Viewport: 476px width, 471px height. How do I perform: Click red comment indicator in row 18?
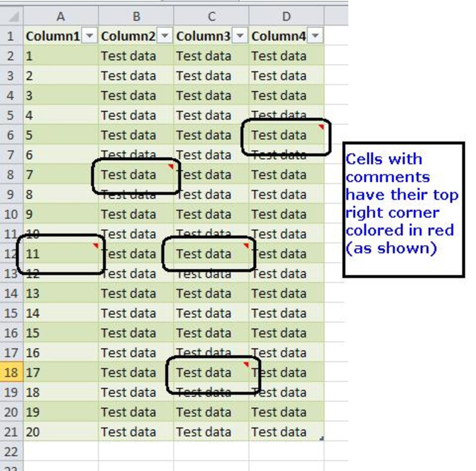pos(246,364)
